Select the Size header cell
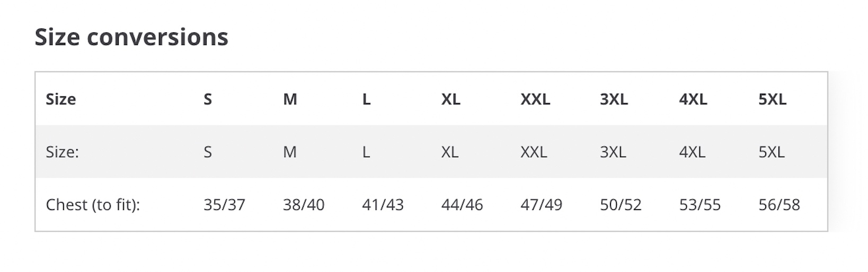Image resolution: width=868 pixels, height=272 pixels. pos(61,99)
